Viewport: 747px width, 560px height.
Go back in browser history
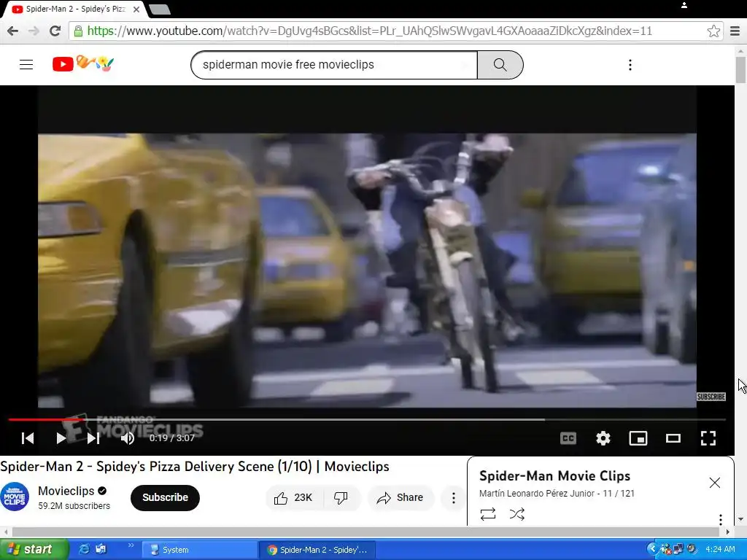coord(13,31)
